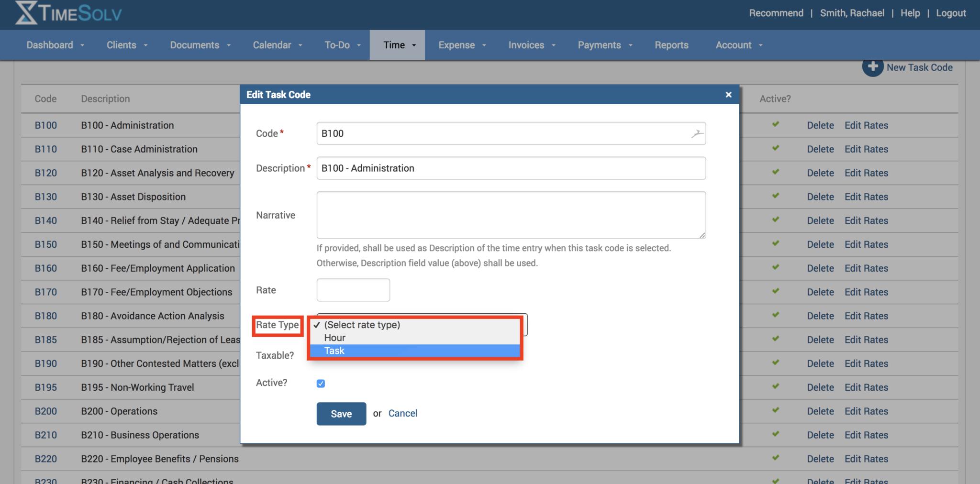Click the green active checkmark for B100

point(775,124)
